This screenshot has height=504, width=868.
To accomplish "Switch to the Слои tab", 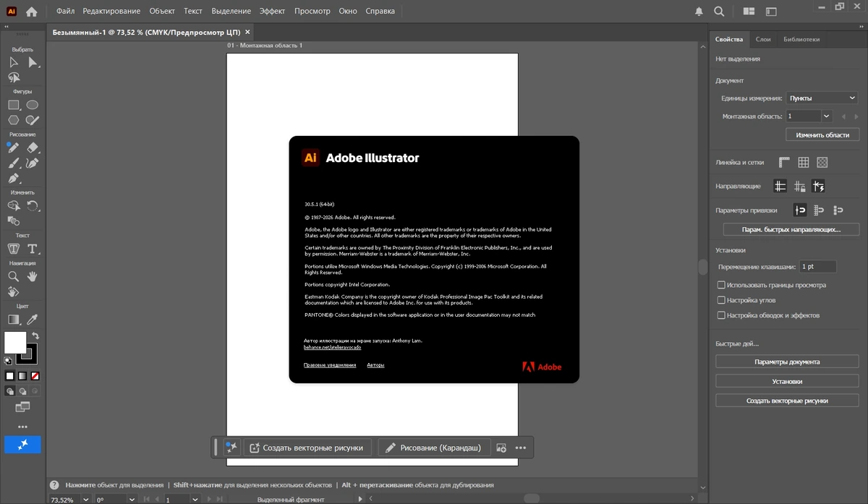I will (762, 39).
